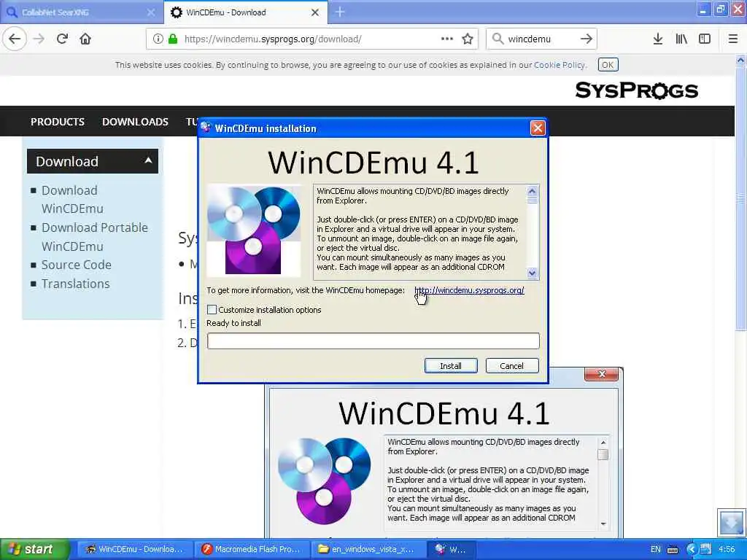The height and width of the screenshot is (560, 747).
Task: Click the green padlock security icon
Action: [x=172, y=39]
